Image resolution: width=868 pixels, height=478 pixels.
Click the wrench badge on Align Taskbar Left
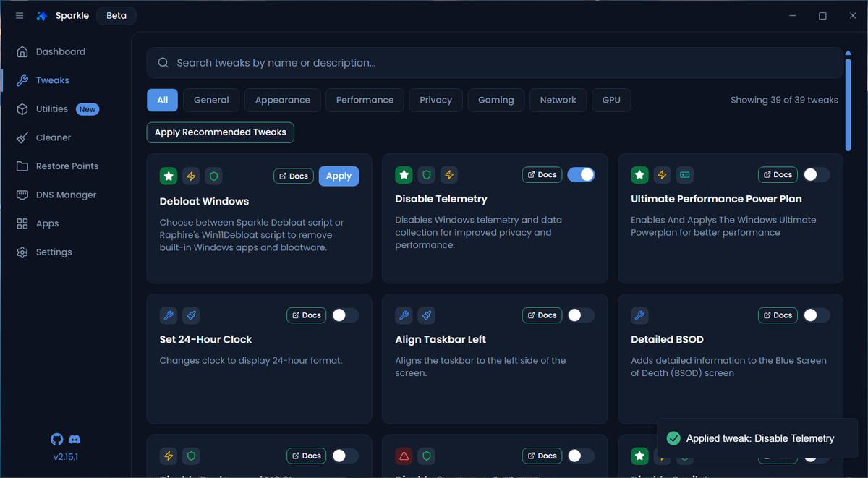[x=404, y=315]
